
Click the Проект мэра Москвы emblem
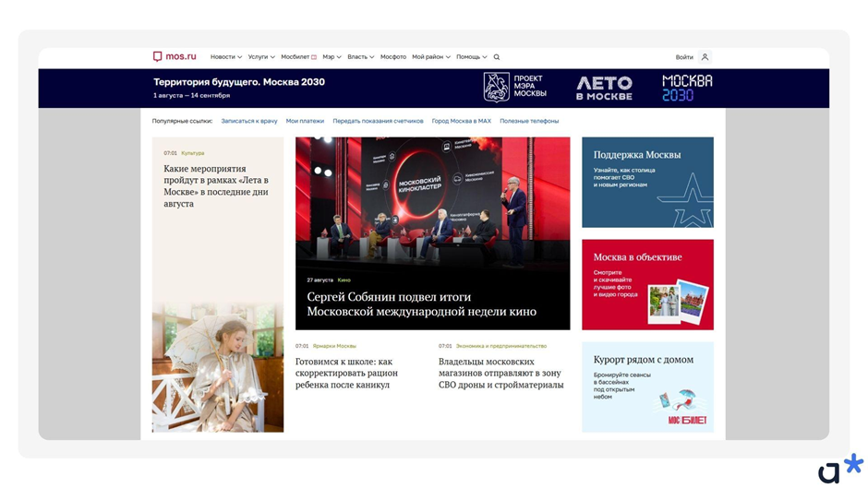tap(497, 88)
